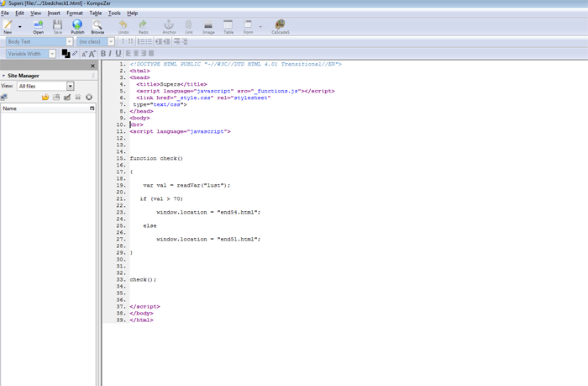Click the Name column header
Image resolution: width=588 pixels, height=386 pixels.
pyautogui.click(x=45, y=108)
